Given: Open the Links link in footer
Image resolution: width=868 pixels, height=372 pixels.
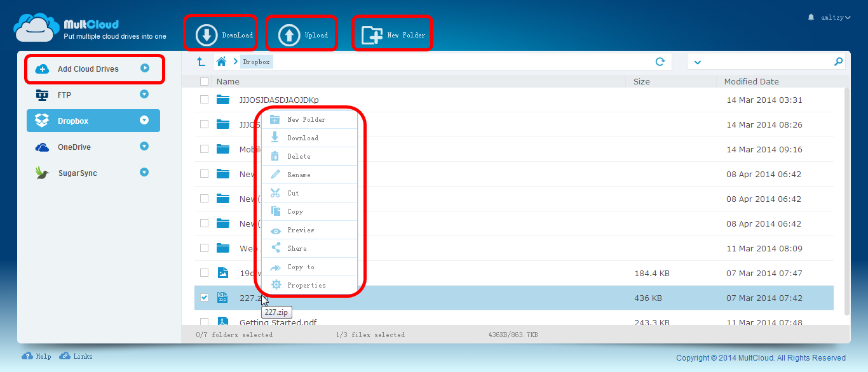Looking at the screenshot, I should coord(83,357).
